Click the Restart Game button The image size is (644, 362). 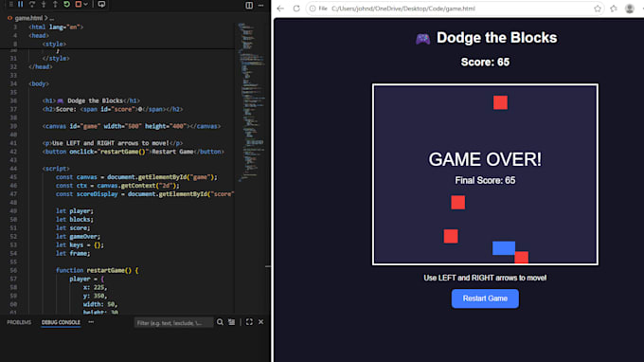[x=485, y=299]
